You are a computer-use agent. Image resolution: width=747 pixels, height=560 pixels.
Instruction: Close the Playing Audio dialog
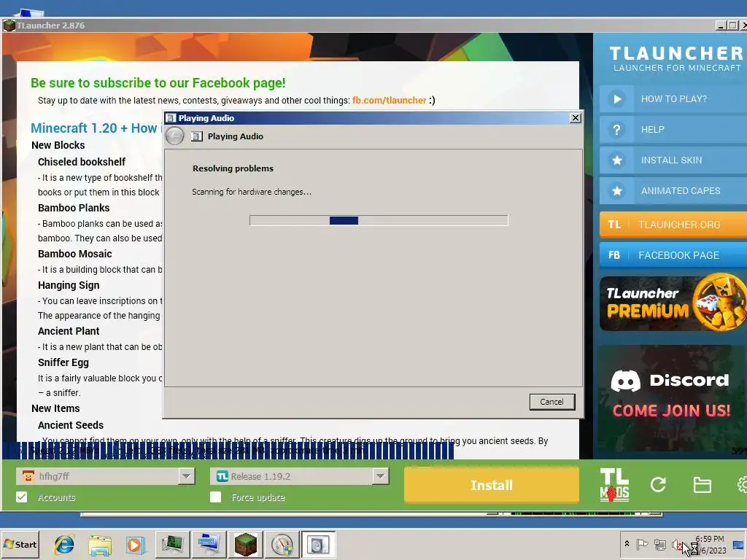coord(575,117)
